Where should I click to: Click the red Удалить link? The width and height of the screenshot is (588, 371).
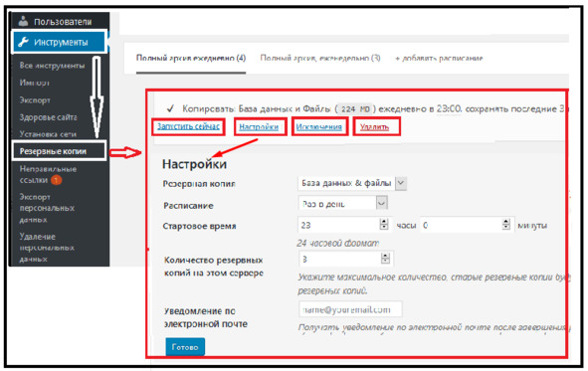374,127
